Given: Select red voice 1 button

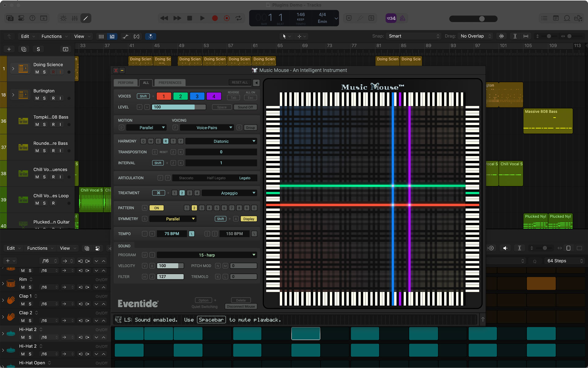Looking at the screenshot, I should point(164,96).
